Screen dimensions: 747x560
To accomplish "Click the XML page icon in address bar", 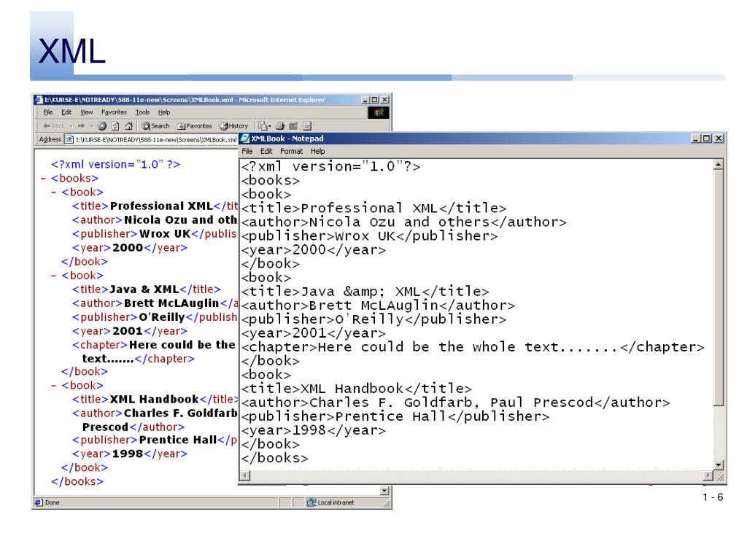I will click(69, 139).
